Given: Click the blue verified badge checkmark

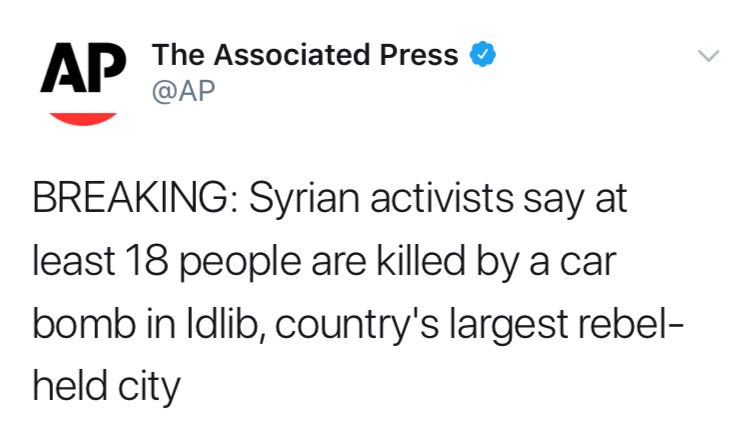Looking at the screenshot, I should (482, 54).
